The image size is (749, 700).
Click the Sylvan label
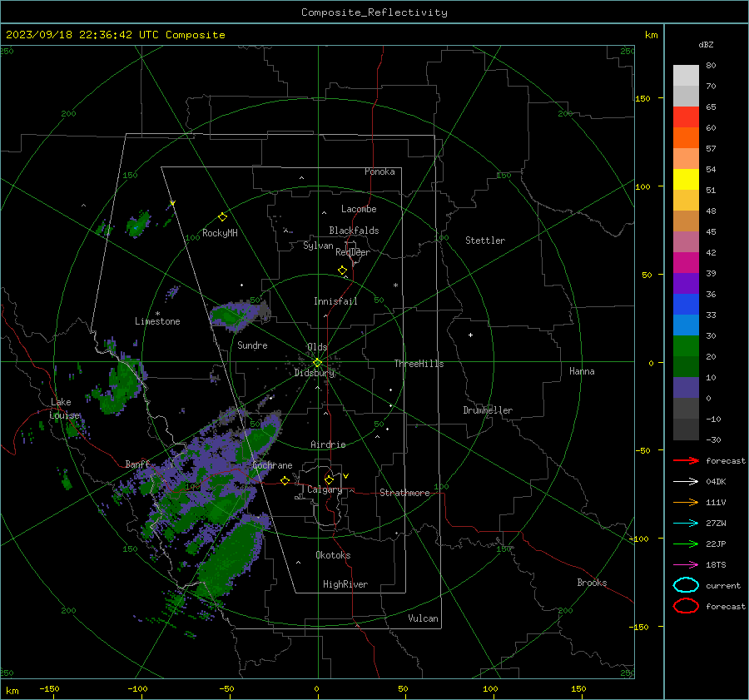pyautogui.click(x=318, y=246)
